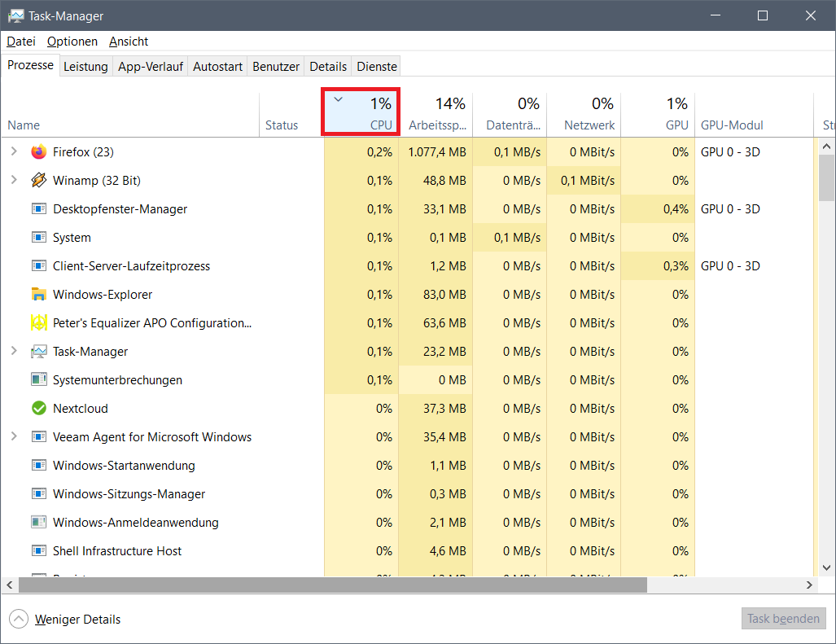The height and width of the screenshot is (644, 836).
Task: Click the Shell Infrastructure Host icon
Action: point(39,550)
